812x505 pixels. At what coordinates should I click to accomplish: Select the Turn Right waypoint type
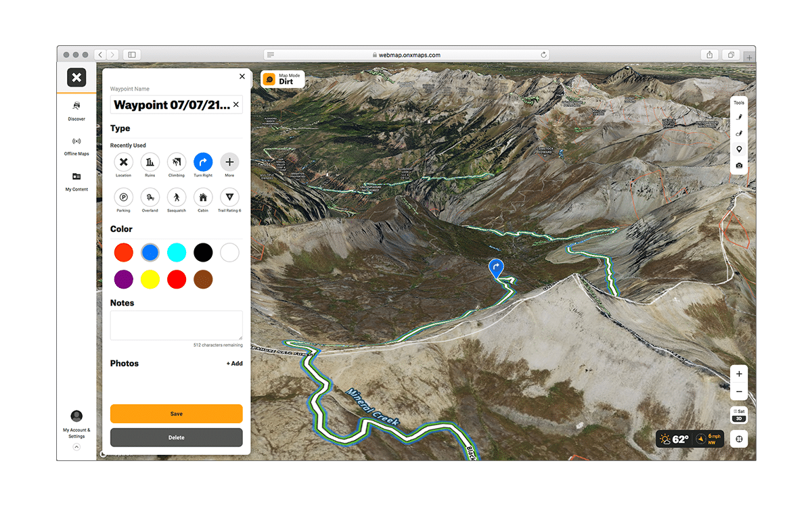203,162
